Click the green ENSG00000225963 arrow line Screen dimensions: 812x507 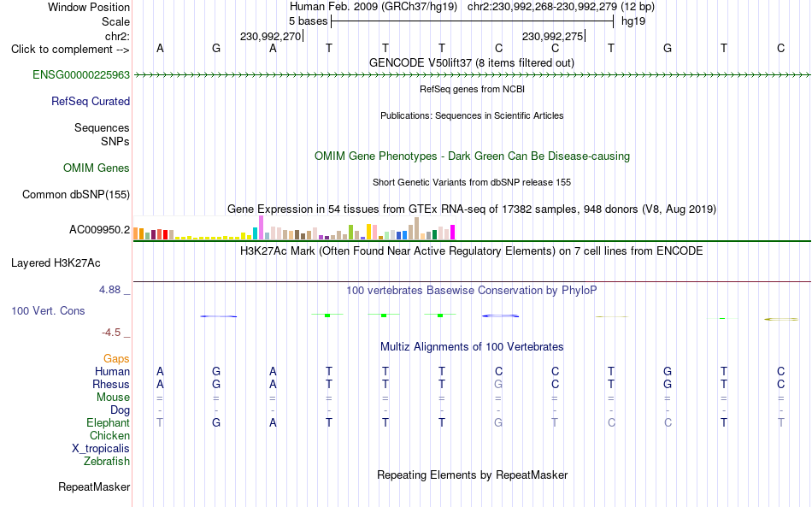coord(472,75)
